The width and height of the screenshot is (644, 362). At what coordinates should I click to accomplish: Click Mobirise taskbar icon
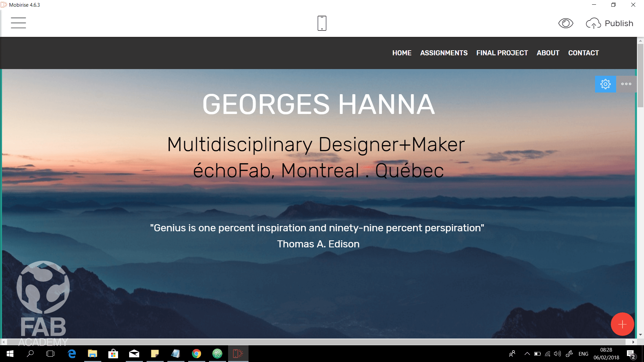coord(238,354)
